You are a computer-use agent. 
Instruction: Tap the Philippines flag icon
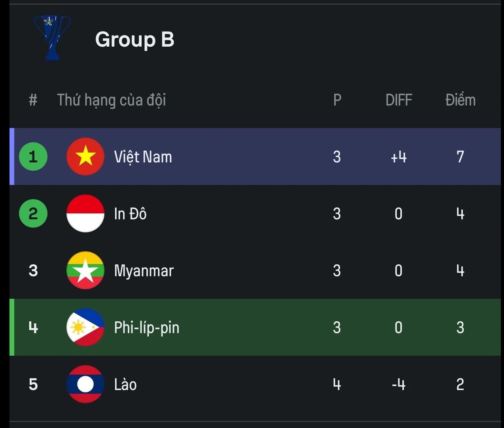click(x=85, y=327)
